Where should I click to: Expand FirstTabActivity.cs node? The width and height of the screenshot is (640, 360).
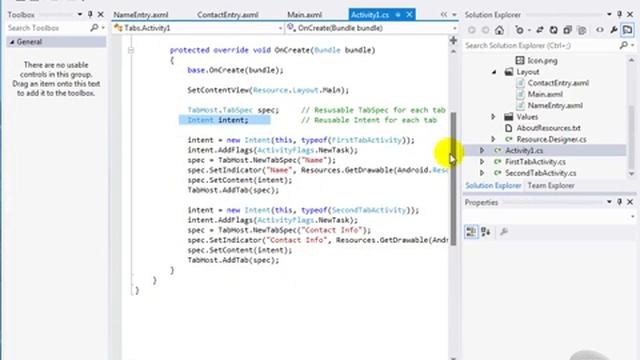[482, 162]
